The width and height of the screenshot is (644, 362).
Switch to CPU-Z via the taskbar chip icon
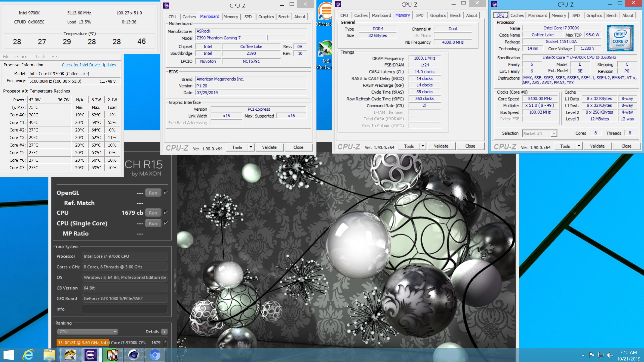(91, 355)
